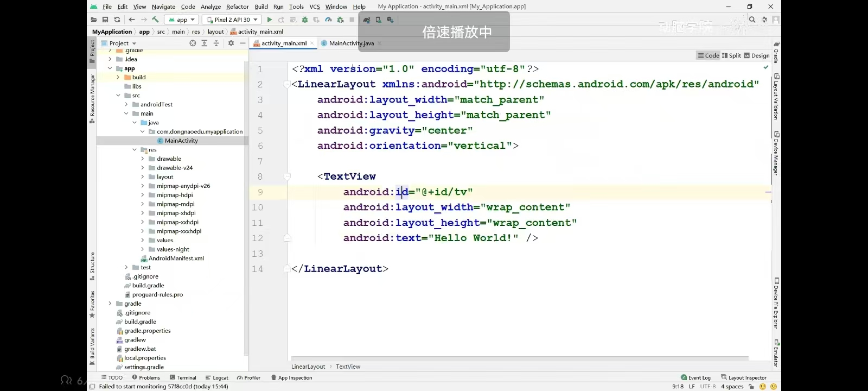The height and width of the screenshot is (391, 868).
Task: Open the Device Manager side panel
Action: pos(776,153)
